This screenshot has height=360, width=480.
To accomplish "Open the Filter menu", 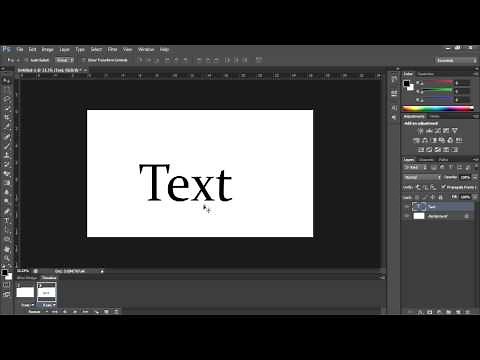I will click(112, 50).
